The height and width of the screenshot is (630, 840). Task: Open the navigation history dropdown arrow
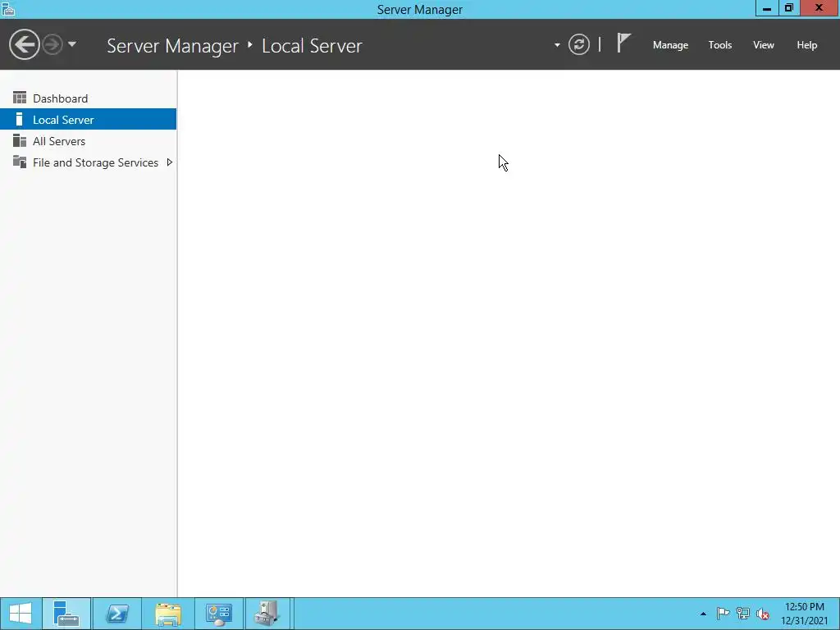[x=72, y=44]
